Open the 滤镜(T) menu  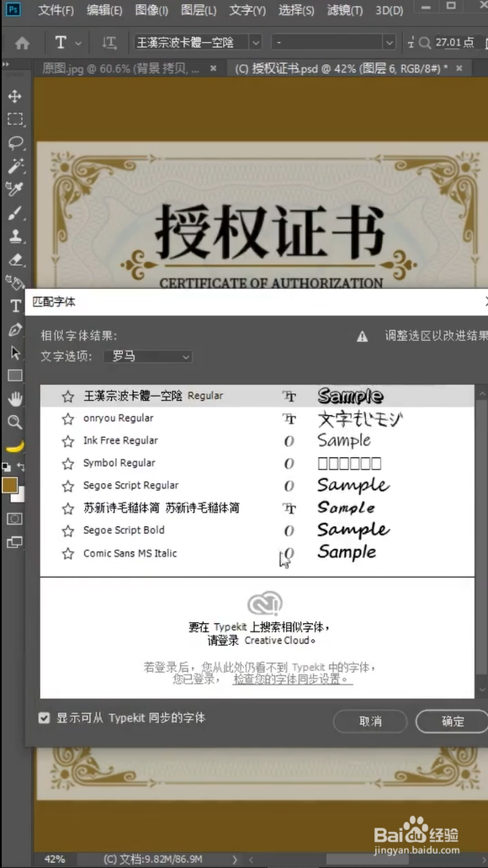click(345, 10)
